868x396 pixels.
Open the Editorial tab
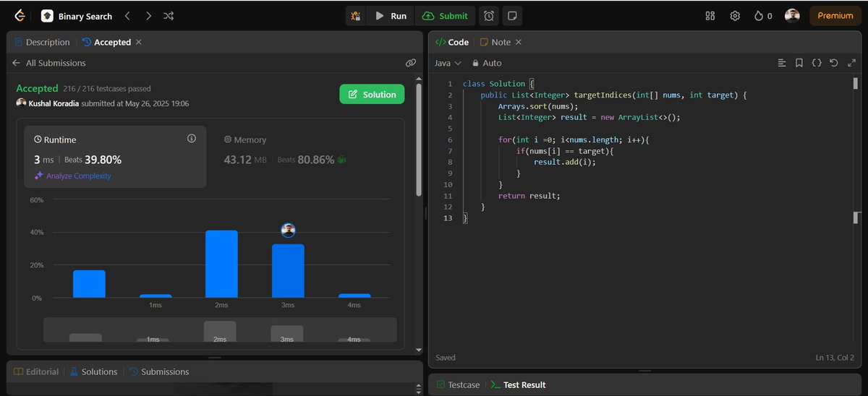pyautogui.click(x=36, y=371)
